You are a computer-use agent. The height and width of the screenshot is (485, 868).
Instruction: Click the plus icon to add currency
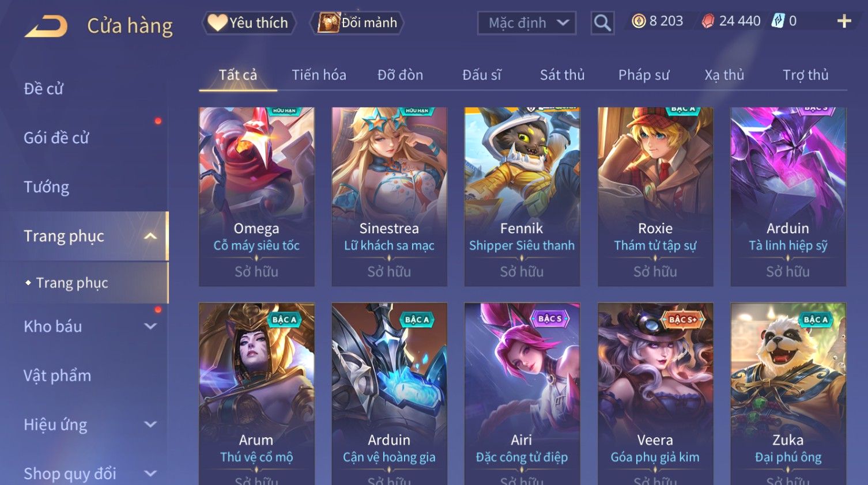pyautogui.click(x=844, y=21)
